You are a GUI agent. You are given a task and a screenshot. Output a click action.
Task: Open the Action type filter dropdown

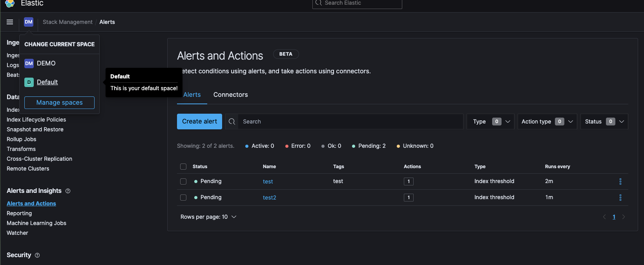pos(547,122)
